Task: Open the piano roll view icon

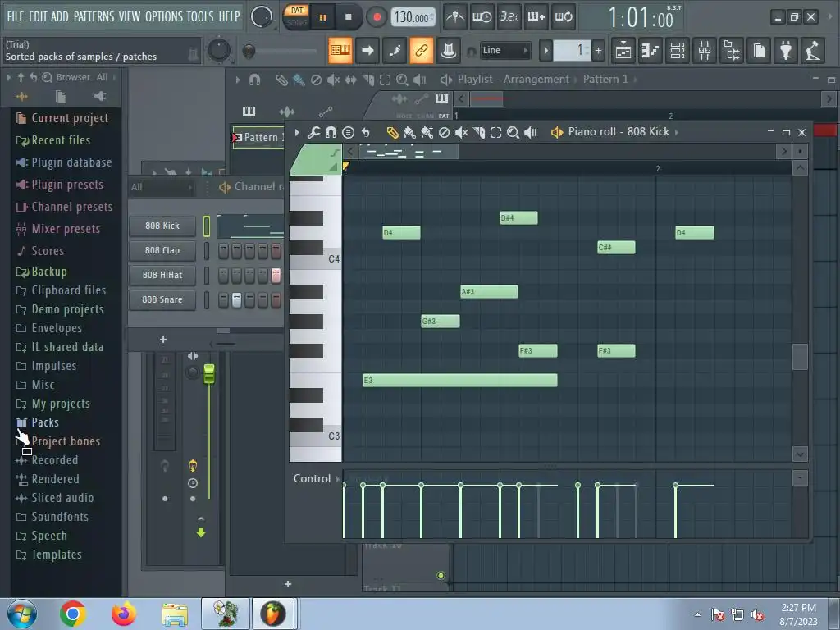Action: coord(651,51)
